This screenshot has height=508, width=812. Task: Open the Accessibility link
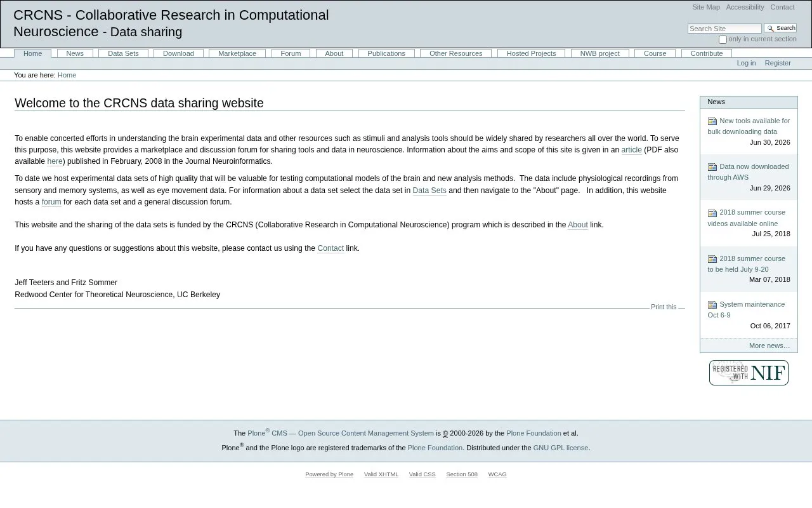tap(745, 7)
